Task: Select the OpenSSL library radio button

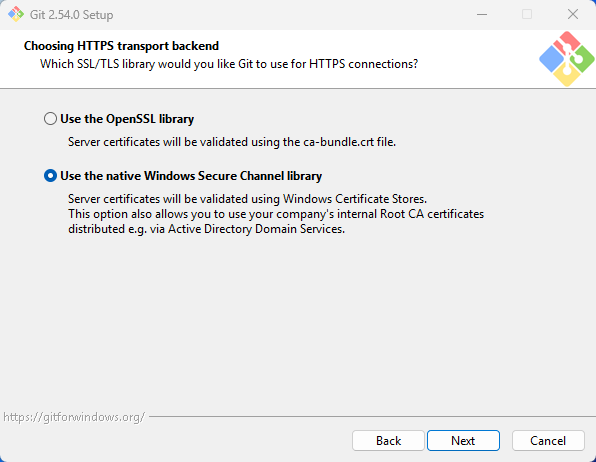Action: click(50, 119)
